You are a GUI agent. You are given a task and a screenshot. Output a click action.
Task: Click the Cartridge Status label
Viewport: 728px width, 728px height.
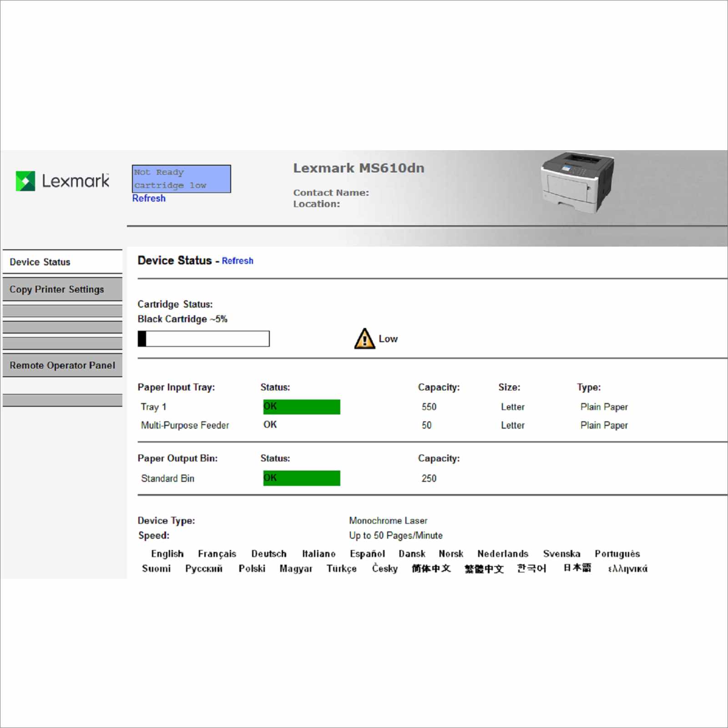(x=175, y=304)
